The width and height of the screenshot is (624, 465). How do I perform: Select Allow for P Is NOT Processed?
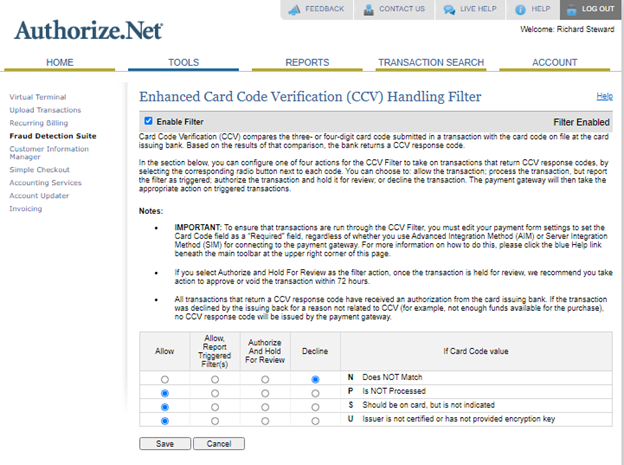pyautogui.click(x=165, y=393)
